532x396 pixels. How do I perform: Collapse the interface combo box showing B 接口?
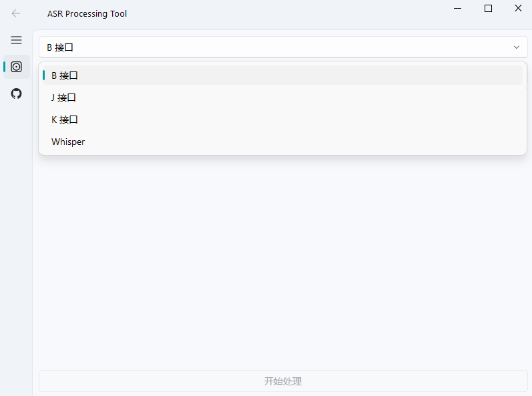coord(267,47)
